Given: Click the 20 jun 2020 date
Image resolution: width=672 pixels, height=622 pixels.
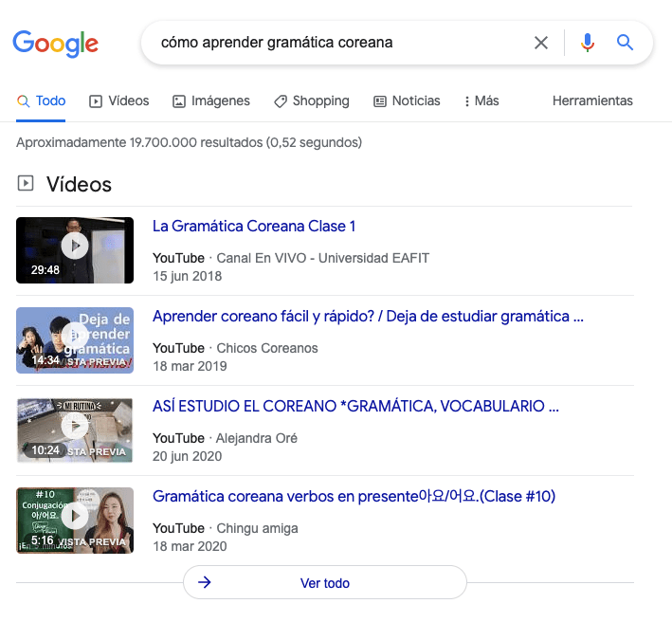Looking at the screenshot, I should tap(188, 456).
